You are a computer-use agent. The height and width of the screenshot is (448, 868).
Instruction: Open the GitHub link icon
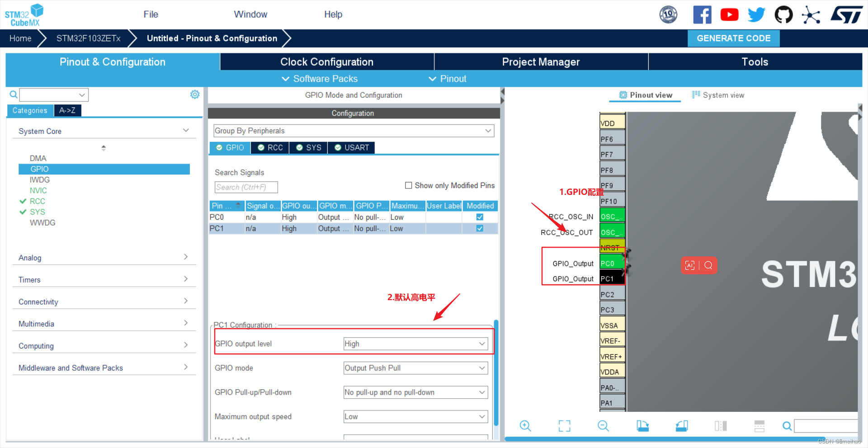tap(783, 14)
